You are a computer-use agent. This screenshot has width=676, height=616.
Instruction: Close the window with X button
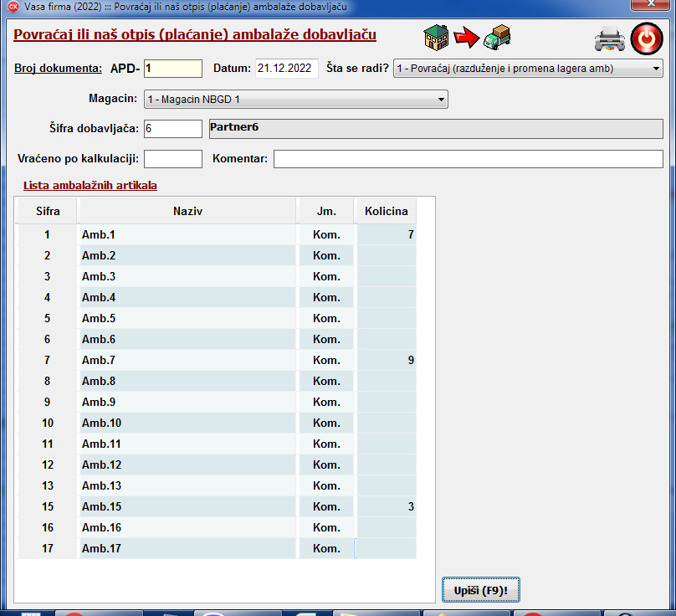click(651, 4)
